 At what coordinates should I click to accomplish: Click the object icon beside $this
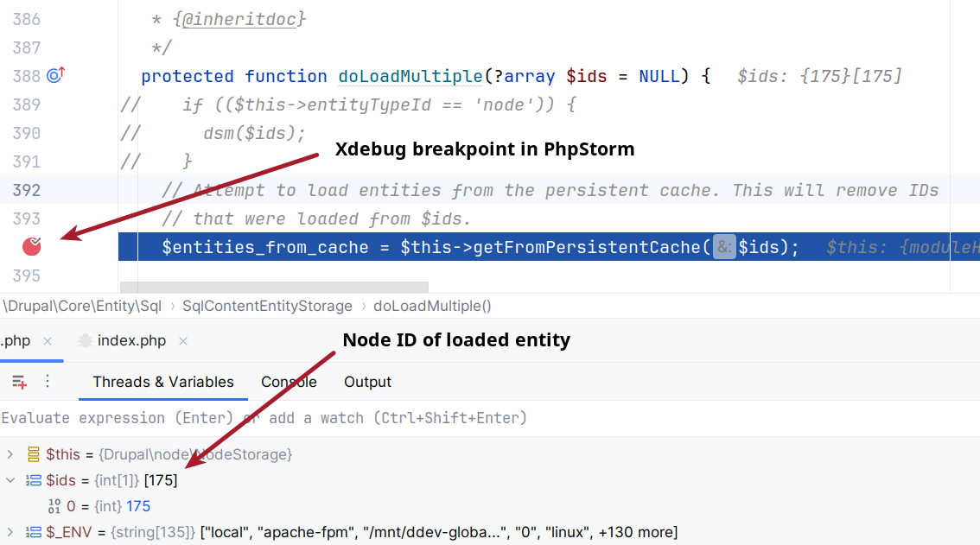33,454
